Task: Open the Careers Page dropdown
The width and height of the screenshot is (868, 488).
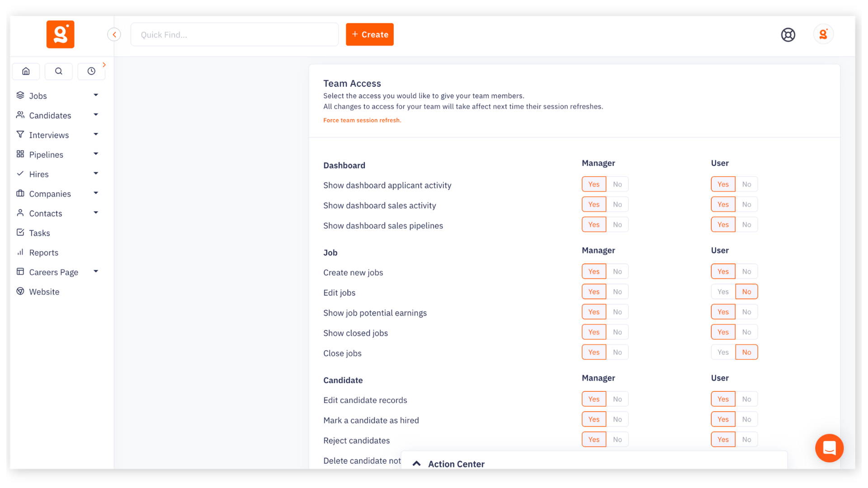Action: point(95,271)
